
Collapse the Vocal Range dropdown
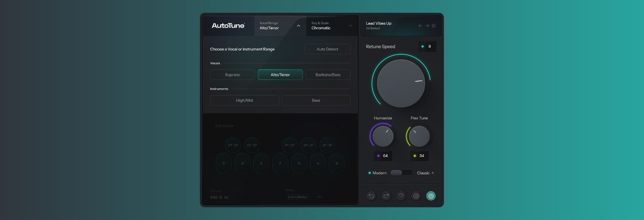tap(299, 26)
